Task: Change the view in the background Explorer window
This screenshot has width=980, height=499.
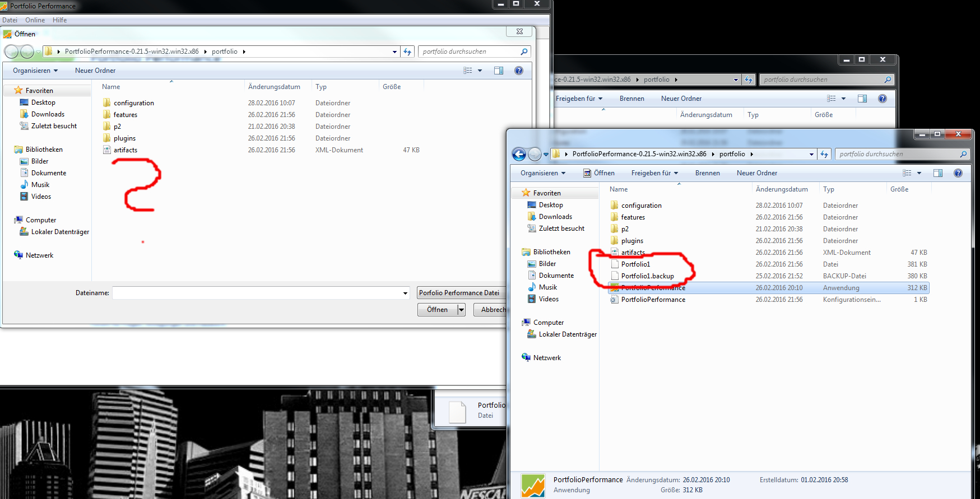Action: pos(832,99)
